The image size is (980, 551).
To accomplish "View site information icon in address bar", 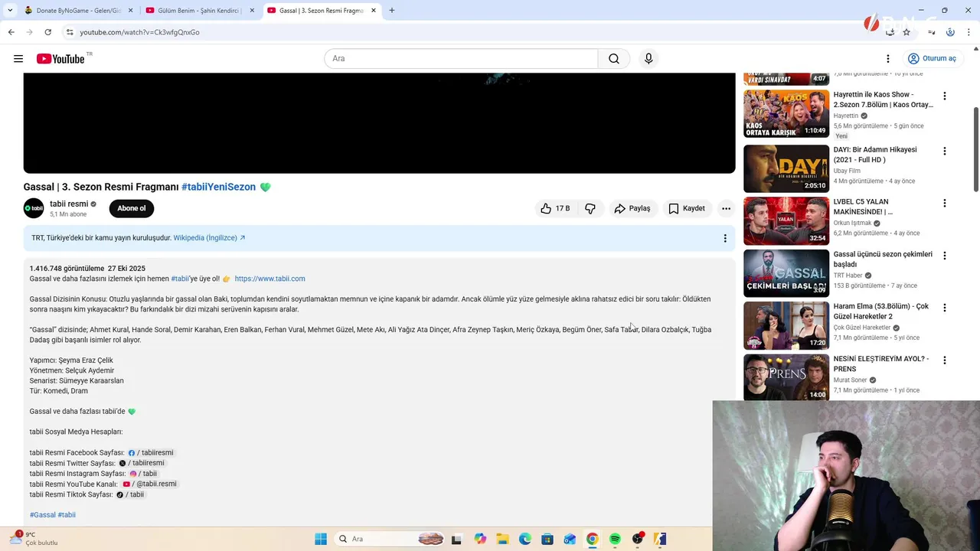I will coord(70,32).
